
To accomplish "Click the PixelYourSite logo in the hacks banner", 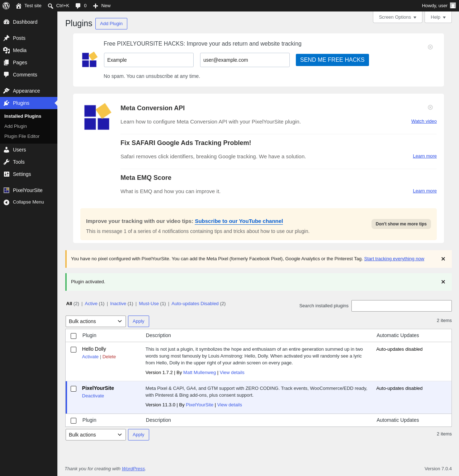I will coord(90,59).
